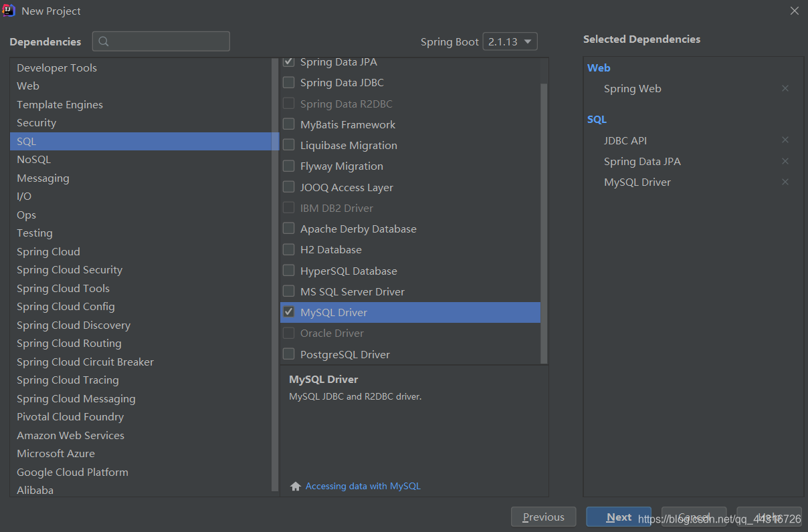
Task: Remove JDBC API using its X icon
Action: (x=785, y=140)
